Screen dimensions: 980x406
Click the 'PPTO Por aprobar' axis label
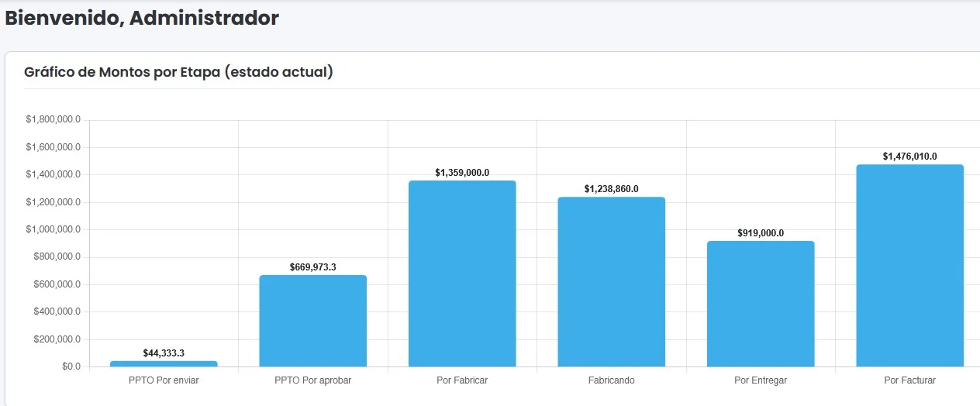coord(313,380)
